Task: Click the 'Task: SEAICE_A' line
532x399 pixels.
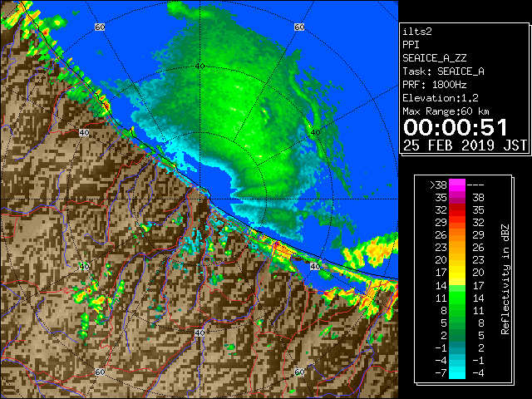Action: (x=443, y=71)
